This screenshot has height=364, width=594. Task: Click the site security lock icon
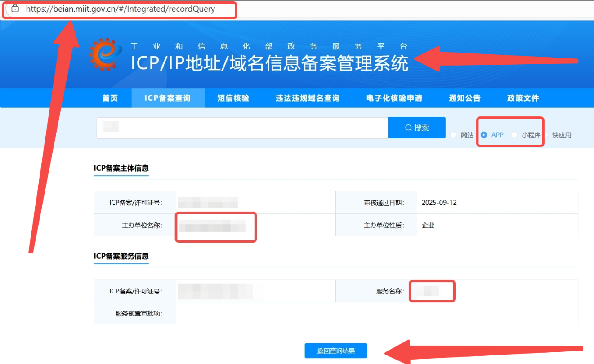tap(15, 9)
